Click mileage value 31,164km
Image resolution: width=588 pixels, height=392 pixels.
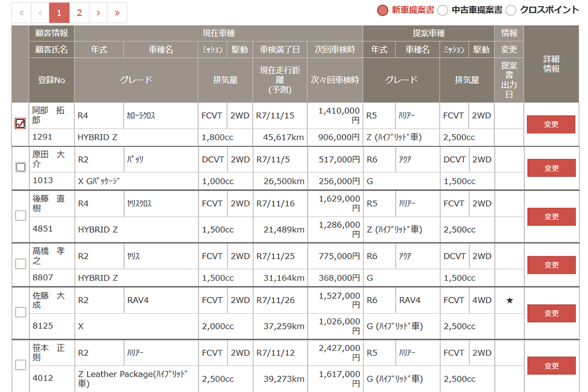click(284, 278)
